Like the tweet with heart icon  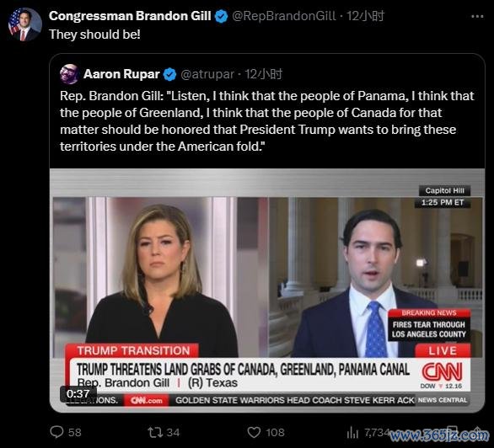coord(254,432)
